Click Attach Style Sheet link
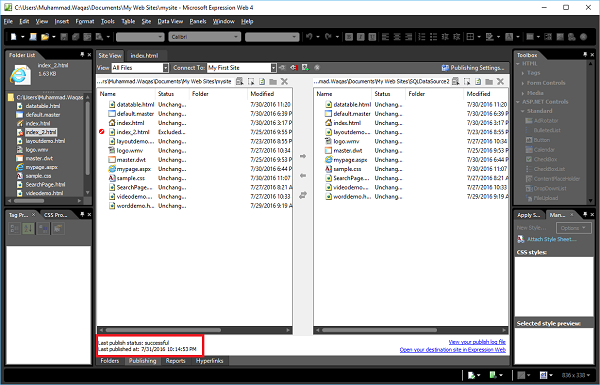600x385 pixels. 552,239
